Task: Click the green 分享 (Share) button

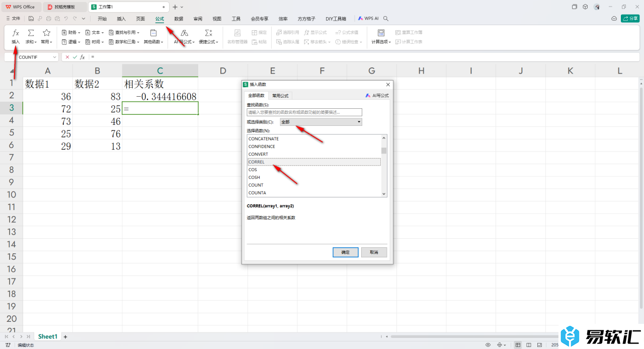Action: (630, 19)
